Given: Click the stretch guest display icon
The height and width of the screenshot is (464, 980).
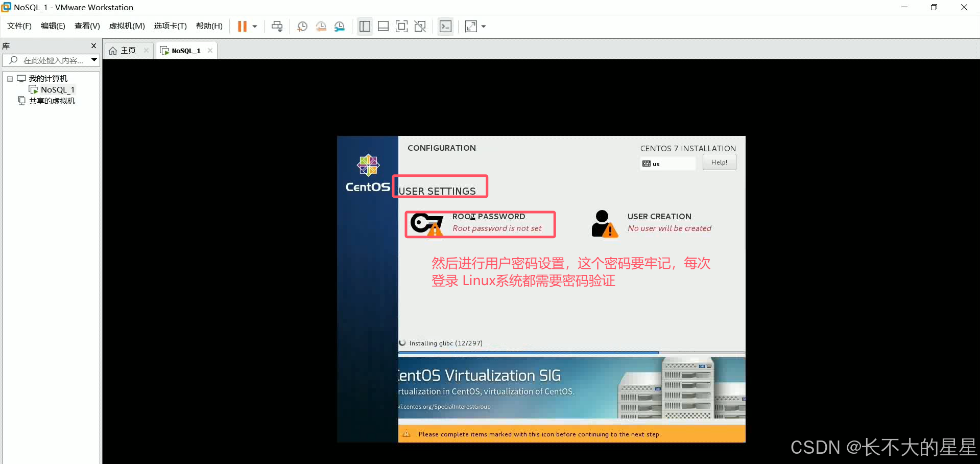Looking at the screenshot, I should pos(471,27).
